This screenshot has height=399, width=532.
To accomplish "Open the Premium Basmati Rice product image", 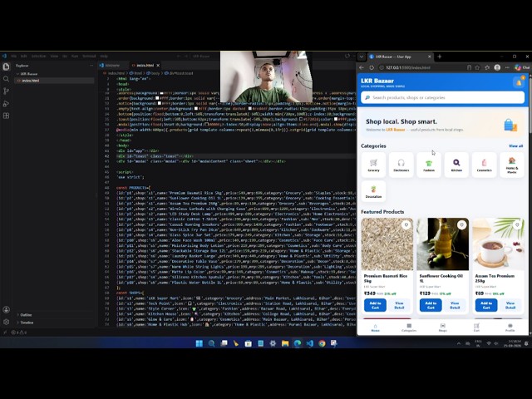I will tap(387, 244).
